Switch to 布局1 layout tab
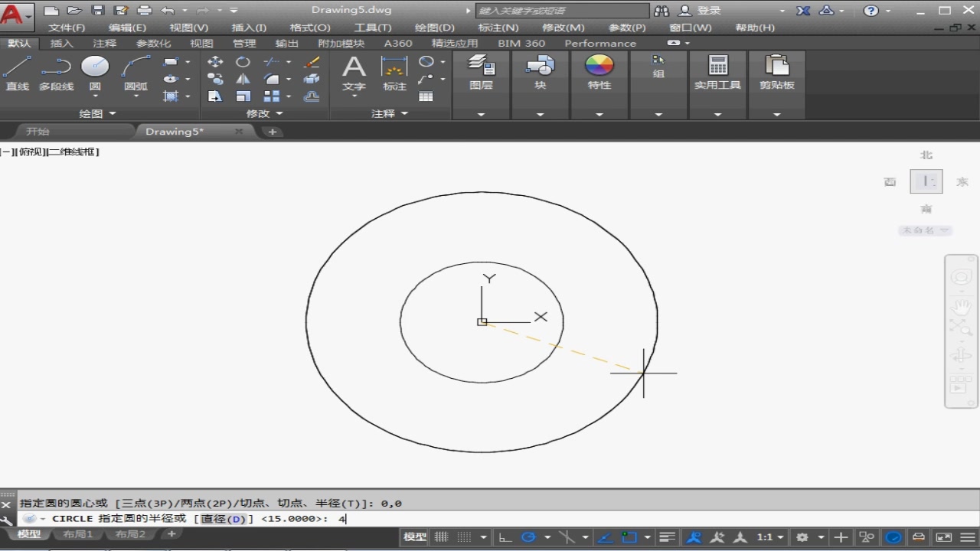The height and width of the screenshot is (551, 980). tap(77, 534)
